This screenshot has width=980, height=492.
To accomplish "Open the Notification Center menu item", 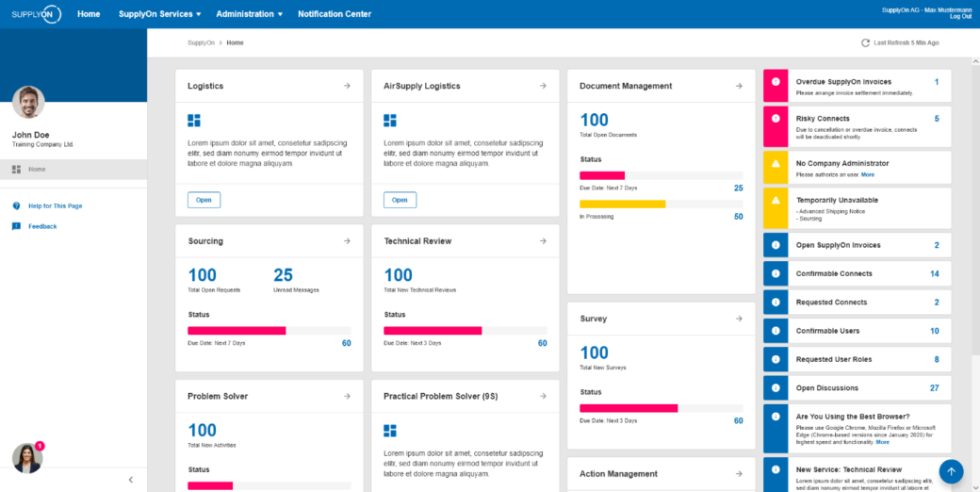I will pyautogui.click(x=335, y=14).
